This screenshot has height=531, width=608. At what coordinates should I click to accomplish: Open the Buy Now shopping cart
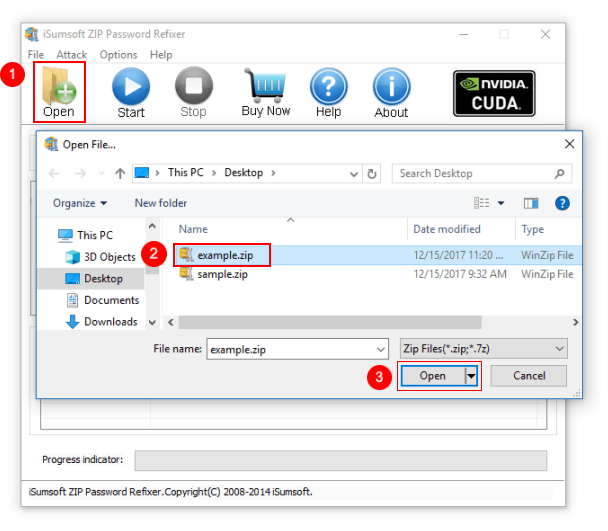click(266, 92)
